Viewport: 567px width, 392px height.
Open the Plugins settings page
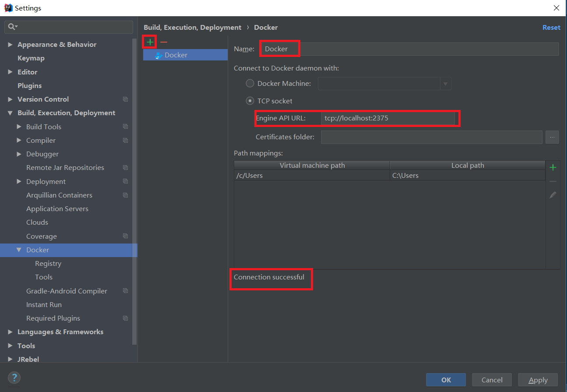pos(30,85)
